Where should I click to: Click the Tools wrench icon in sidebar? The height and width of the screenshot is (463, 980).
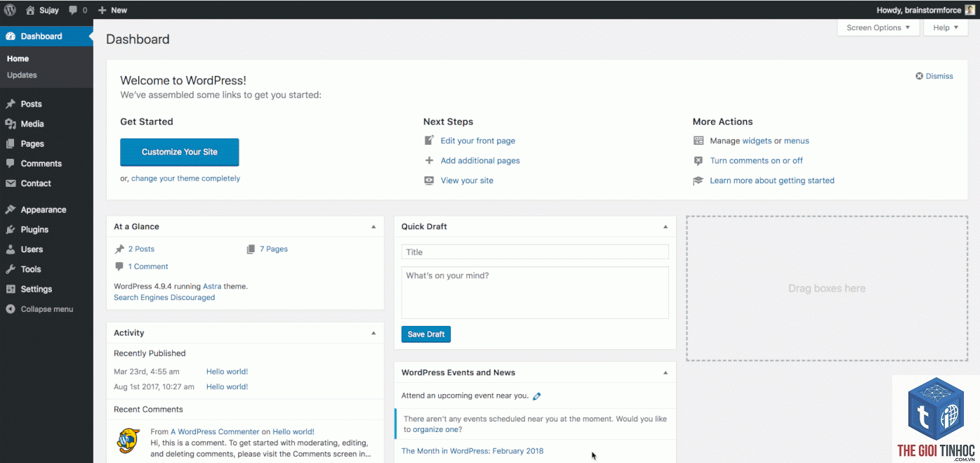coord(11,269)
